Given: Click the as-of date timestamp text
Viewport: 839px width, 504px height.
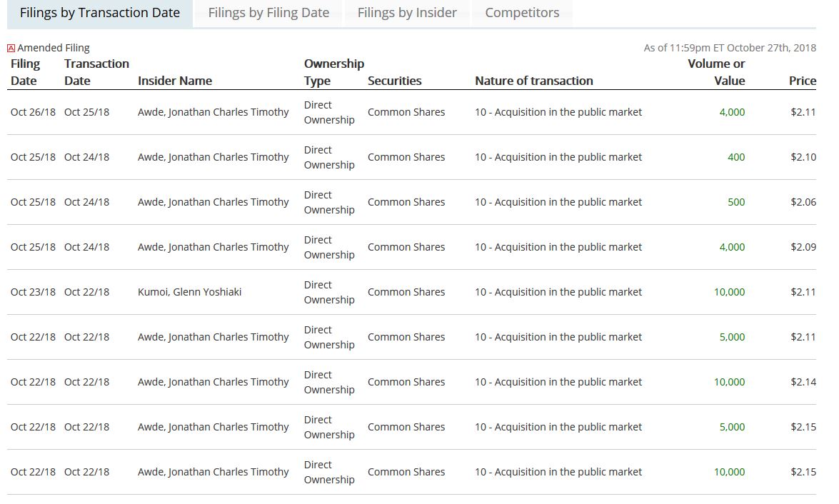Looking at the screenshot, I should pos(730,48).
